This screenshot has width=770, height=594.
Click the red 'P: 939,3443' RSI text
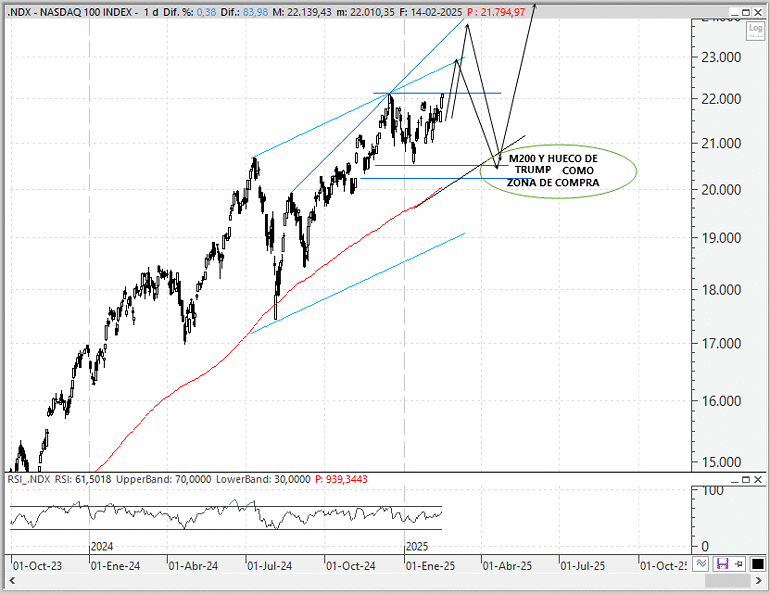click(341, 479)
